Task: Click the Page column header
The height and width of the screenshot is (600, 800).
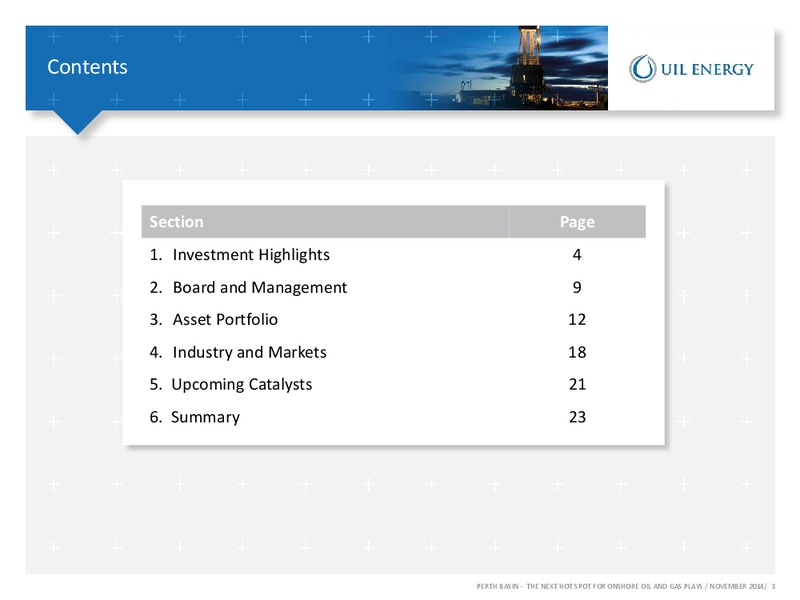Action: click(577, 222)
